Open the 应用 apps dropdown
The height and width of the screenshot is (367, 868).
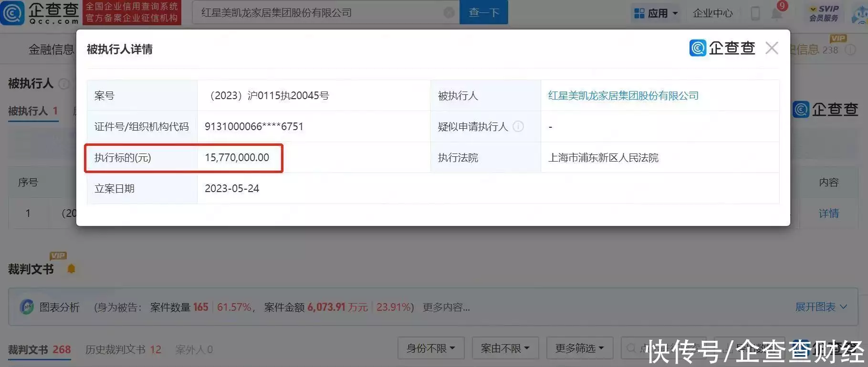point(656,13)
